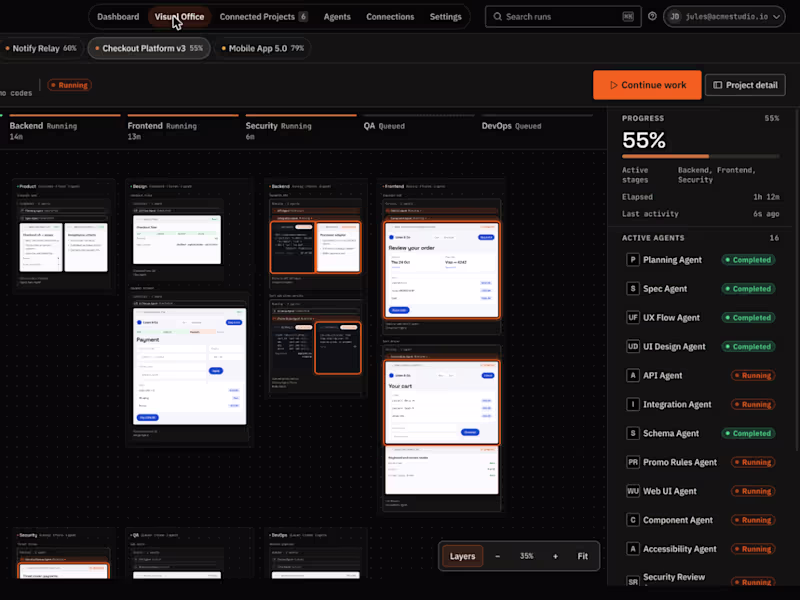Viewport: 800px width, 600px height.
Task: Click the UX Flow Agent UF icon
Action: tap(633, 317)
